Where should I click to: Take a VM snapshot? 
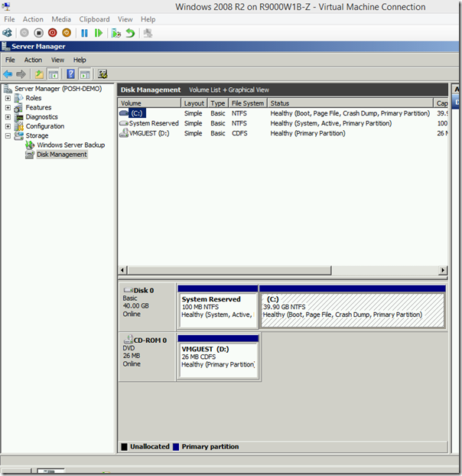coord(115,33)
